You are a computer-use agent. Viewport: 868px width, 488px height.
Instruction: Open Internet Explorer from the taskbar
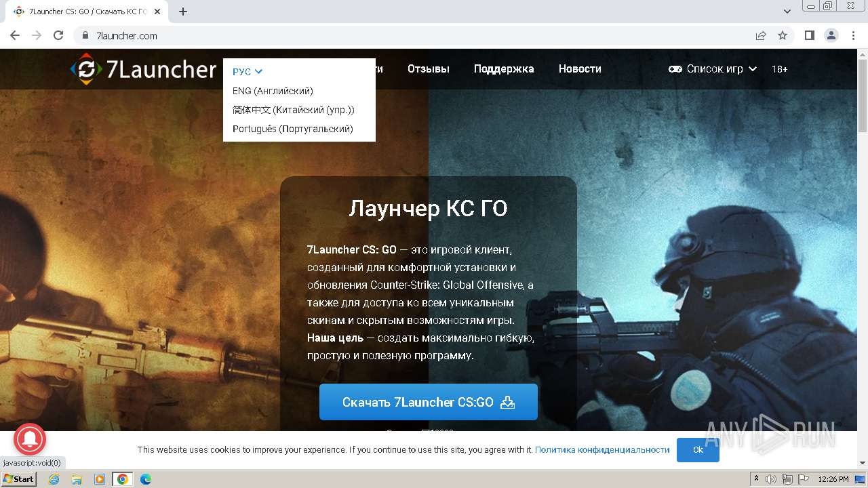pos(54,479)
